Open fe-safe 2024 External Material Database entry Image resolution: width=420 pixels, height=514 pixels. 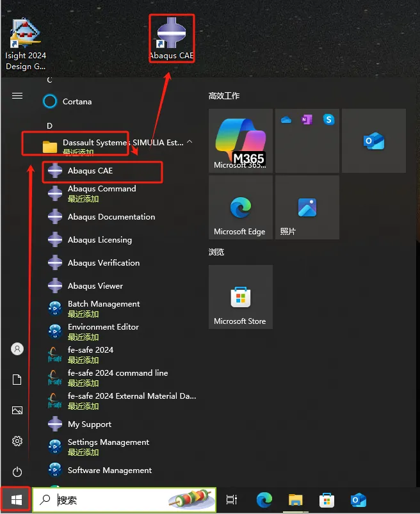(120, 401)
